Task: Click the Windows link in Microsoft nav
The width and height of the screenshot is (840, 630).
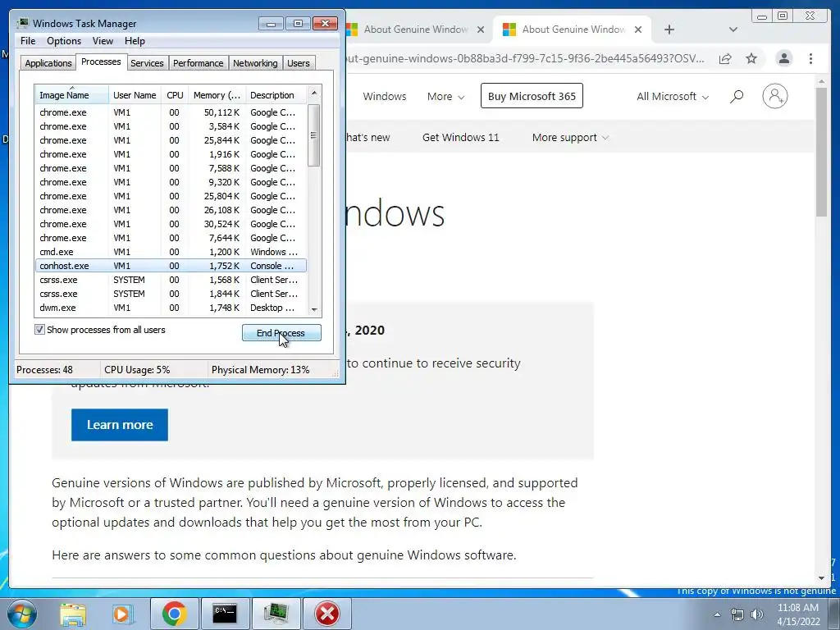Action: point(384,97)
